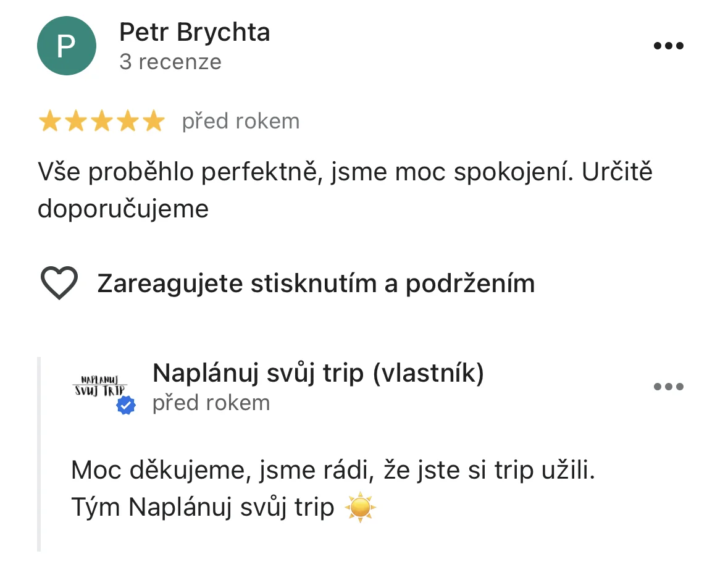Click the word "doporučujeme" in the review
The image size is (728, 575).
click(123, 209)
